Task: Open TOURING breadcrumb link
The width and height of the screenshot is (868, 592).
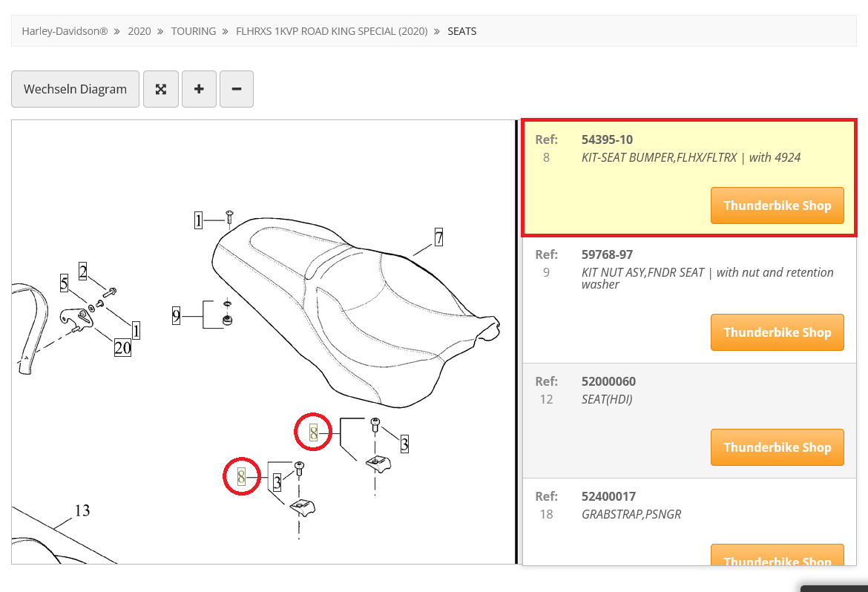Action: pyautogui.click(x=193, y=31)
